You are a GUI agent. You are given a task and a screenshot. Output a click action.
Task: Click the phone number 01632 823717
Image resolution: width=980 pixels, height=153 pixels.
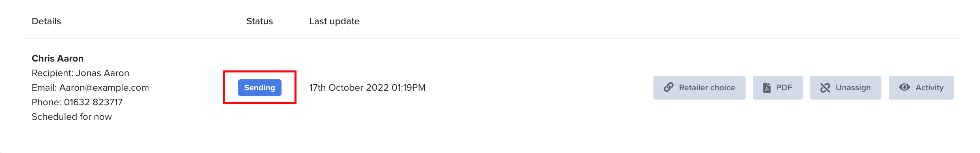[93, 102]
